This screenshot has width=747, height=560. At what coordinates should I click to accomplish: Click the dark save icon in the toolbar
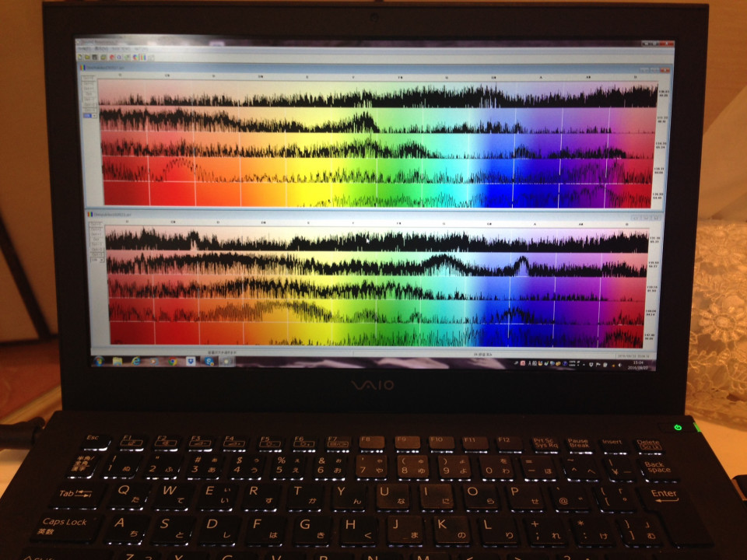pyautogui.click(x=95, y=57)
